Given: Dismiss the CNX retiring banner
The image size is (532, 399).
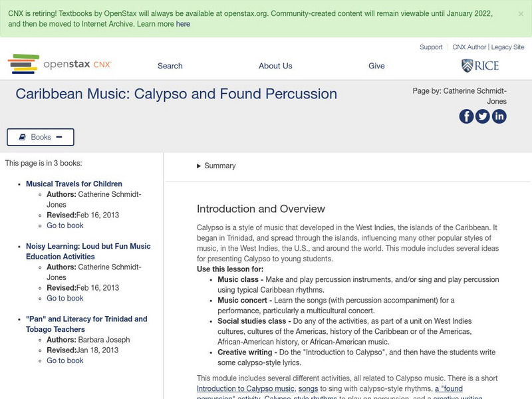Looking at the screenshot, I should click(x=520, y=13).
